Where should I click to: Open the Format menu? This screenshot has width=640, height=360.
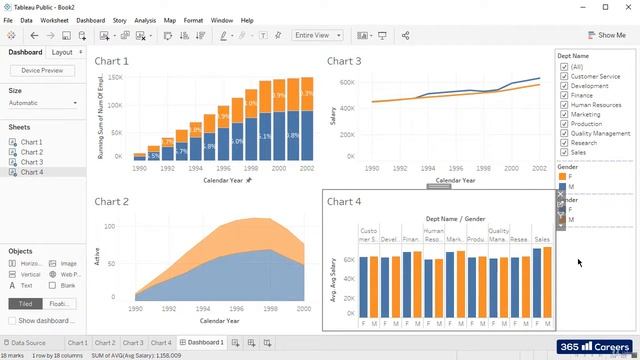click(193, 20)
